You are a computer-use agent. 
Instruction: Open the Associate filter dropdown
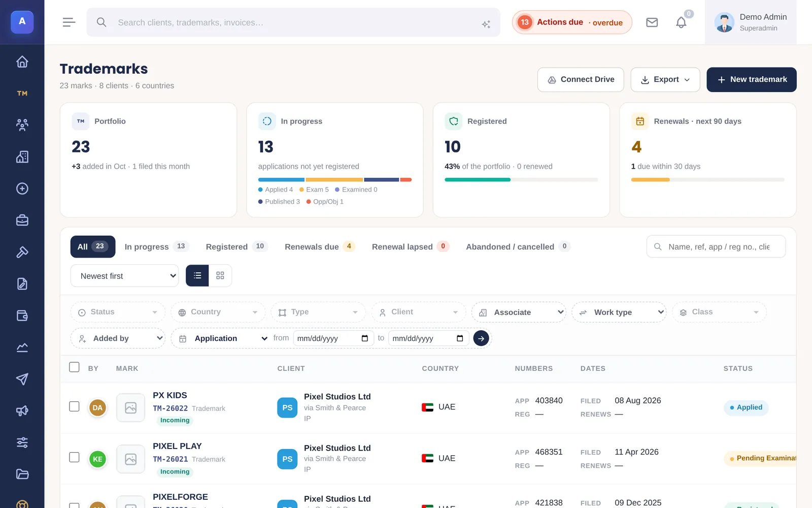(x=519, y=312)
